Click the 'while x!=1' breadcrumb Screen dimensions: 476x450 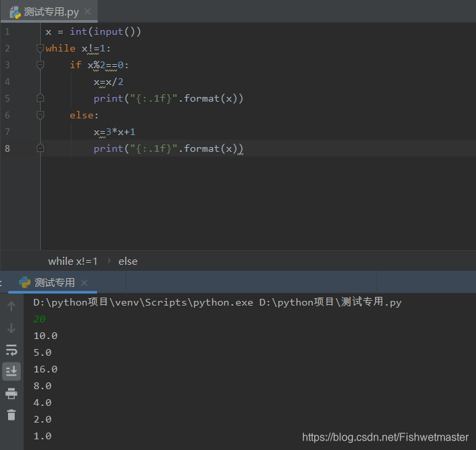pyautogui.click(x=73, y=261)
